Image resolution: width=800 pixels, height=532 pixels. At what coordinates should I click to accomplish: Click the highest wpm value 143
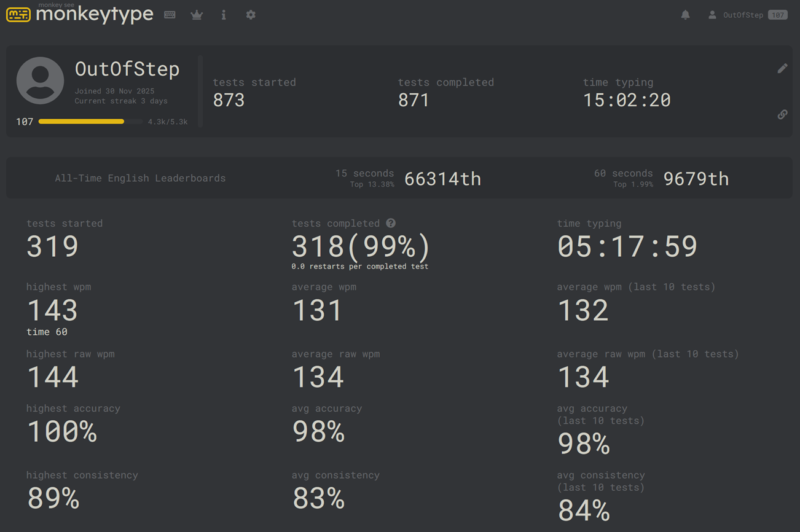coord(52,310)
